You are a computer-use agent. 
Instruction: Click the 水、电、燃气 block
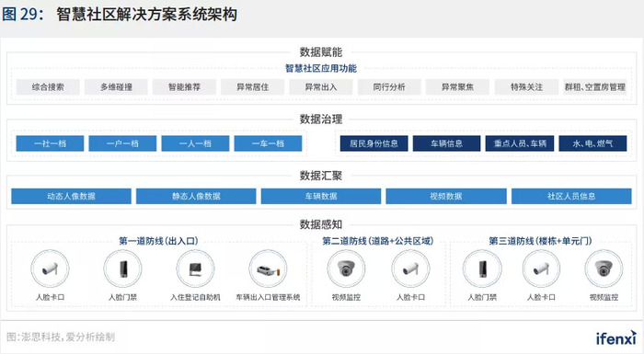click(x=592, y=143)
